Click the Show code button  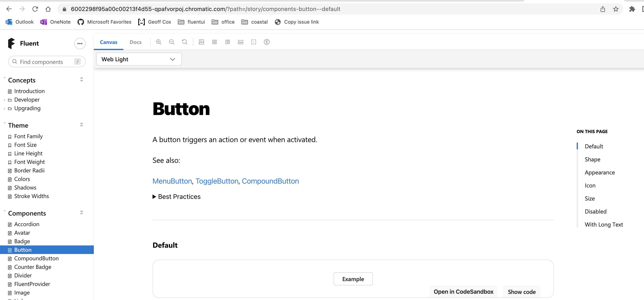pos(521,291)
